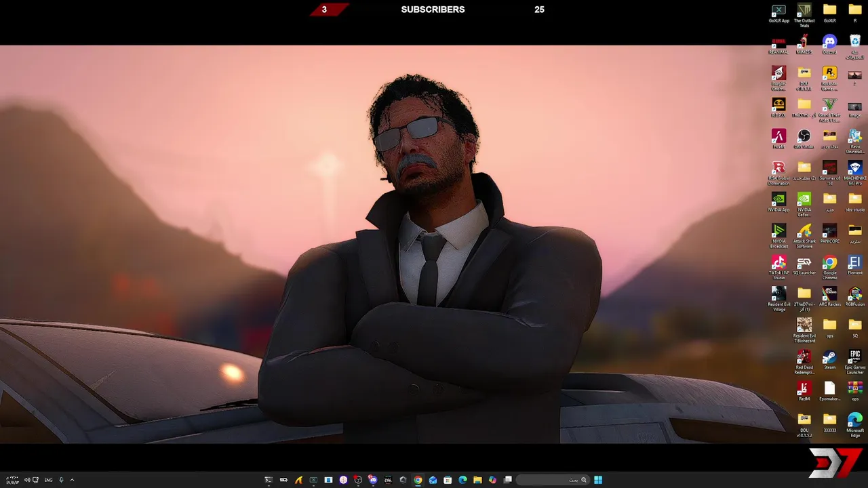Launch Rockstar Games Launcher shortcut
The height and width of the screenshot is (488, 868).
coord(829,78)
